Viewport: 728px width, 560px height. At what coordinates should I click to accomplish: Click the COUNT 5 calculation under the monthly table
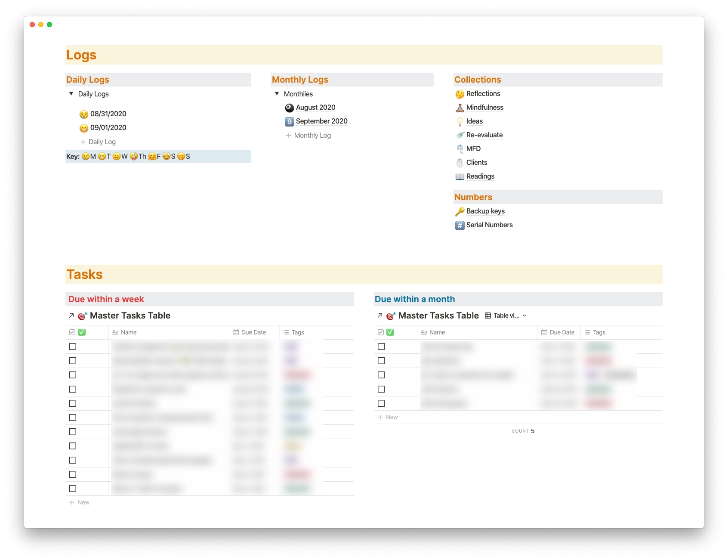tap(523, 431)
